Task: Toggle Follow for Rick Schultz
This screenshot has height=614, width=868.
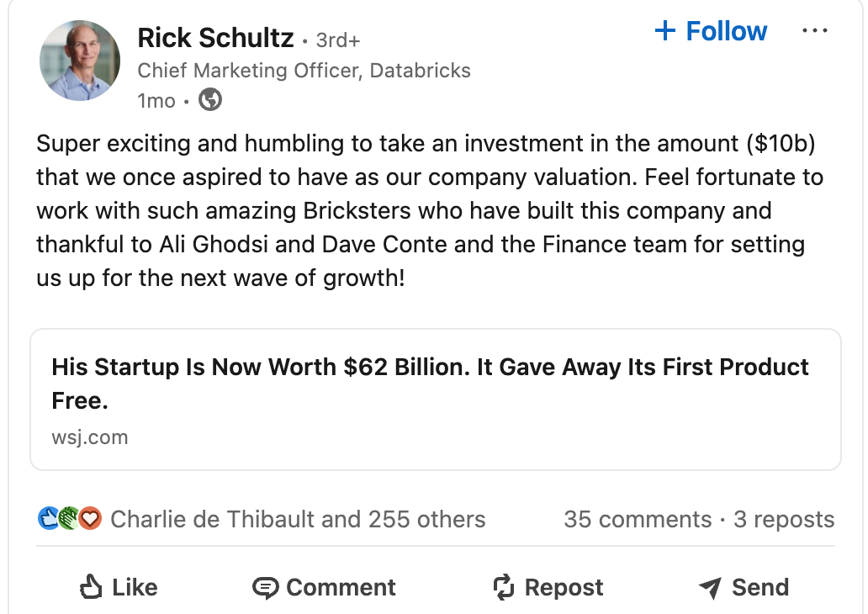Action: point(710,30)
